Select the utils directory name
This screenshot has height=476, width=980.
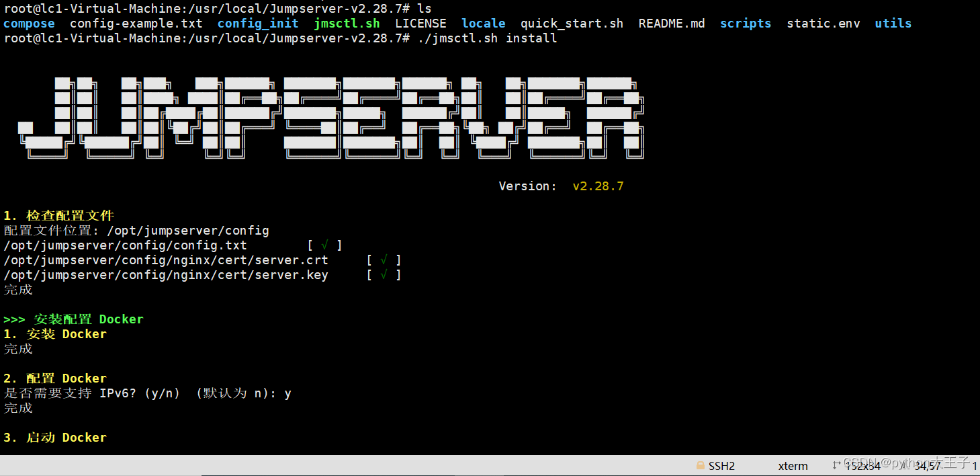point(893,23)
